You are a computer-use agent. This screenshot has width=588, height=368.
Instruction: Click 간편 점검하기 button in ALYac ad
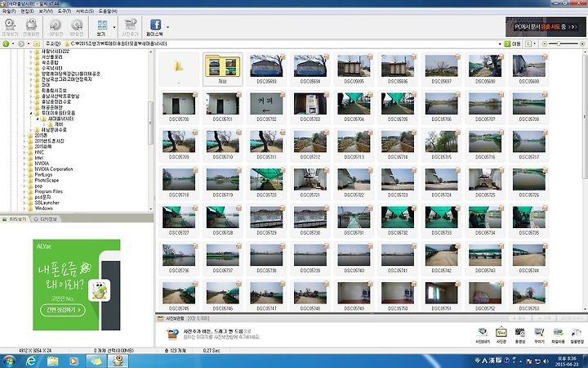pyautogui.click(x=63, y=310)
